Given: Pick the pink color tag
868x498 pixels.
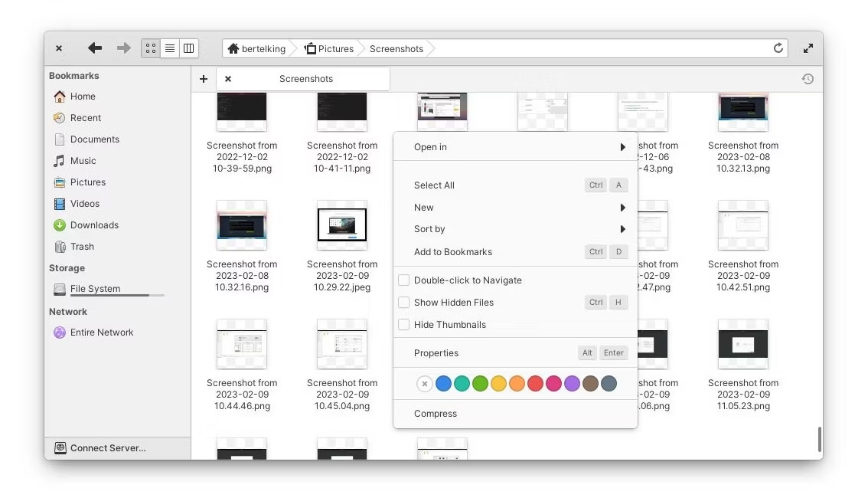Looking at the screenshot, I should [553, 383].
